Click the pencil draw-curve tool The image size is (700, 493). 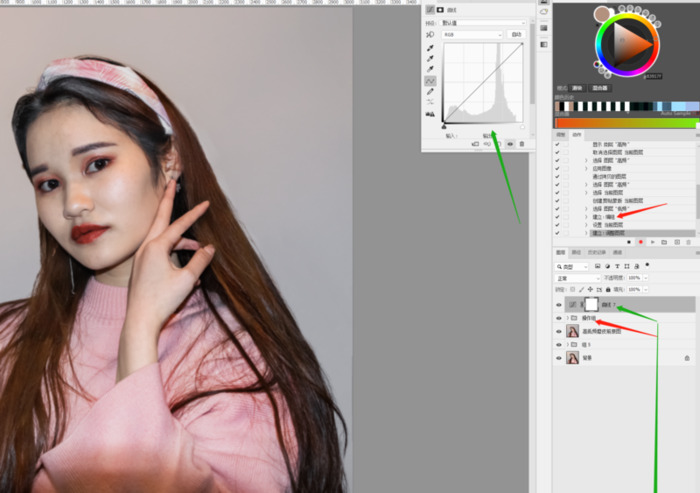430,91
